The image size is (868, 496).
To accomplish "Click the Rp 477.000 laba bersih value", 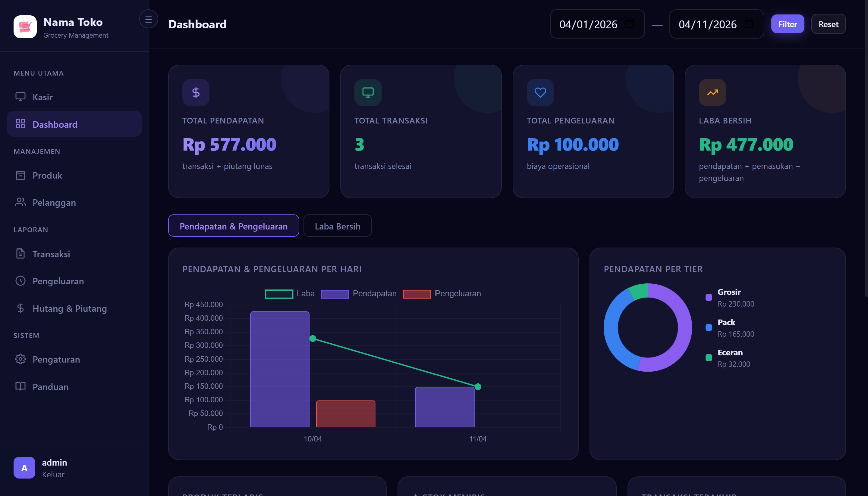I will (746, 145).
